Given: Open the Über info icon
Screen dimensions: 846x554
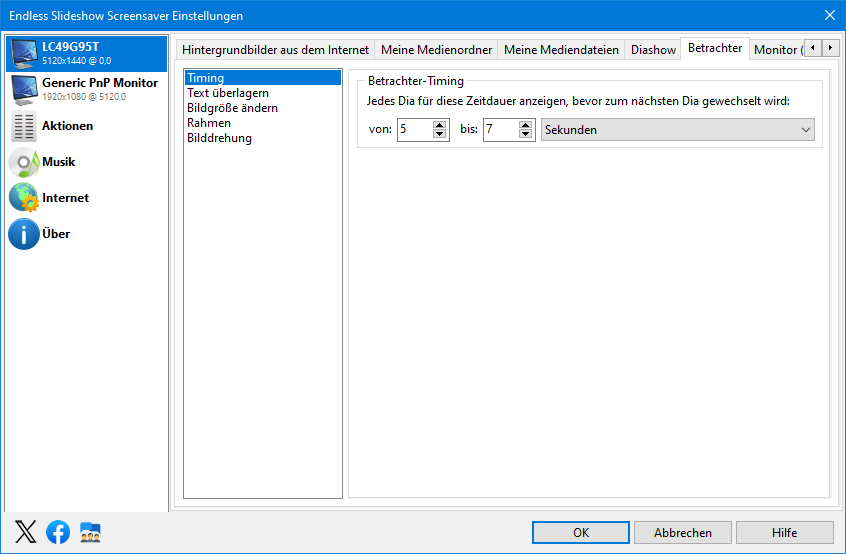Looking at the screenshot, I should pyautogui.click(x=24, y=234).
